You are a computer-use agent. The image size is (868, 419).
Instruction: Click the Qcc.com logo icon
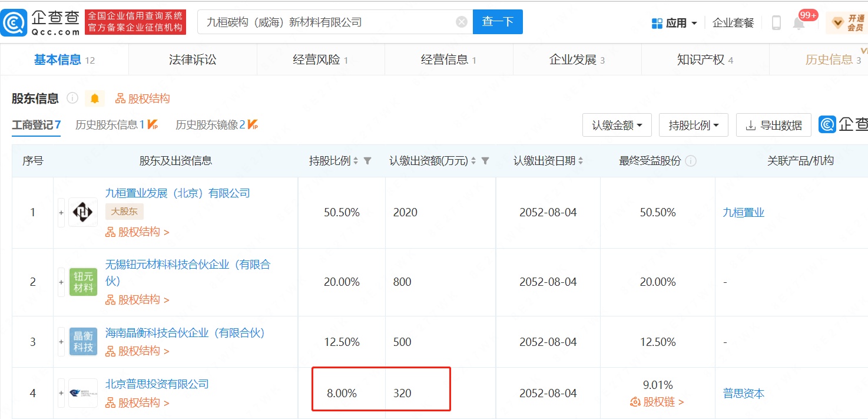coord(14,22)
